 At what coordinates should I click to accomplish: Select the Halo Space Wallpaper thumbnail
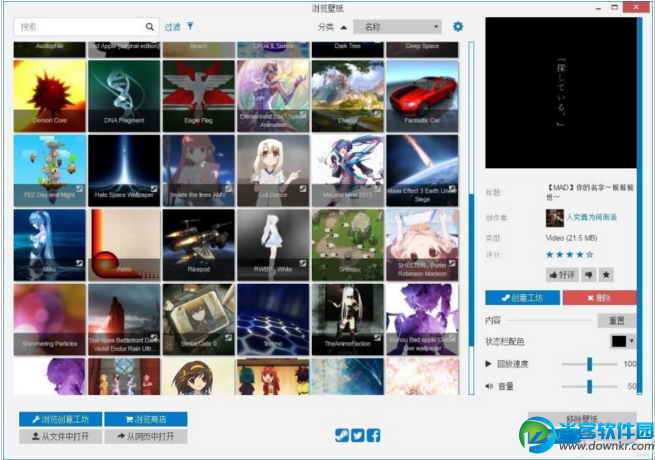click(x=124, y=170)
